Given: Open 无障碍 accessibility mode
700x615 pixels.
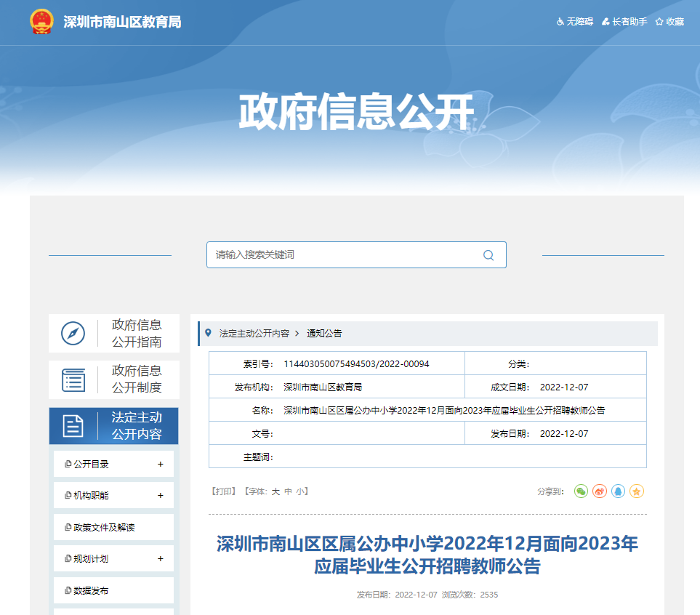Looking at the screenshot, I should (575, 22).
